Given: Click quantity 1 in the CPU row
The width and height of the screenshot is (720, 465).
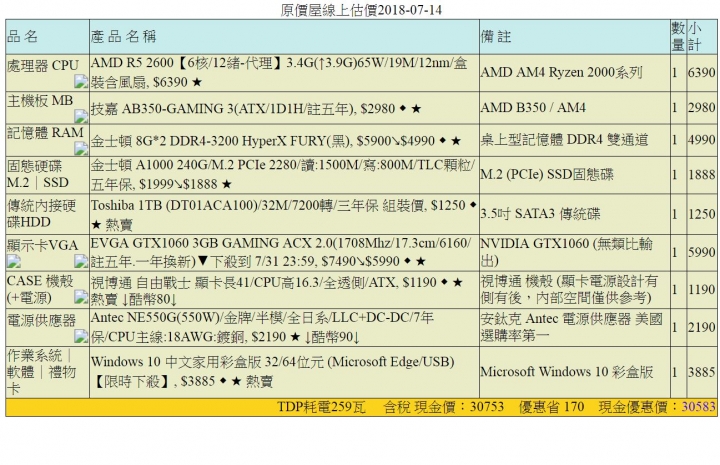Looking at the screenshot, I should [x=675, y=73].
